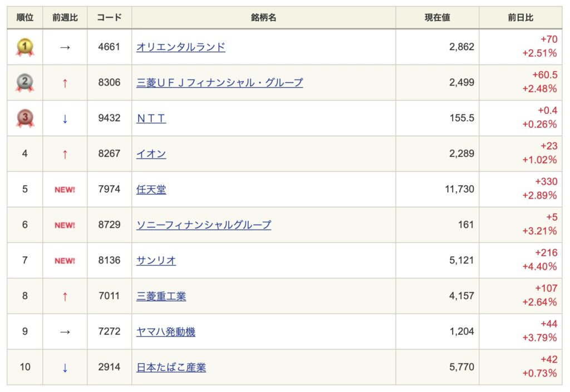The width and height of the screenshot is (570, 392).
Task: Click the blue down arrow beside code 2914
Action: pos(65,368)
